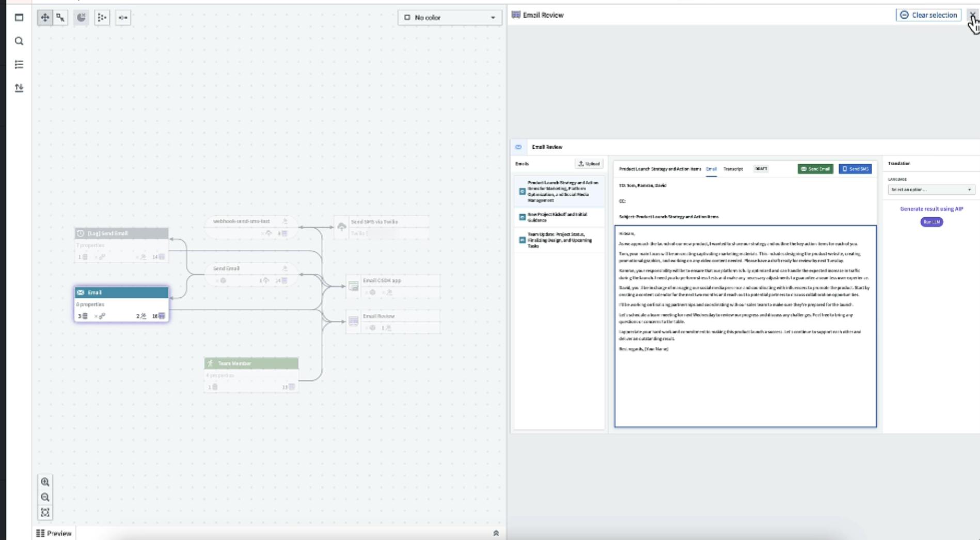Screen dimensions: 980x540
Task: Zoom out on the graph canvas
Action: pos(45,497)
